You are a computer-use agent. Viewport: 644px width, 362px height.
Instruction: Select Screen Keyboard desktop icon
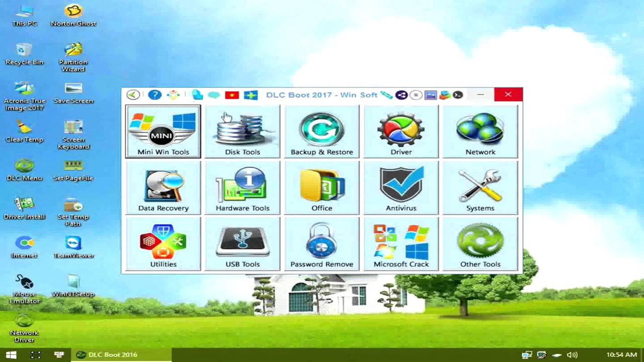(x=73, y=135)
